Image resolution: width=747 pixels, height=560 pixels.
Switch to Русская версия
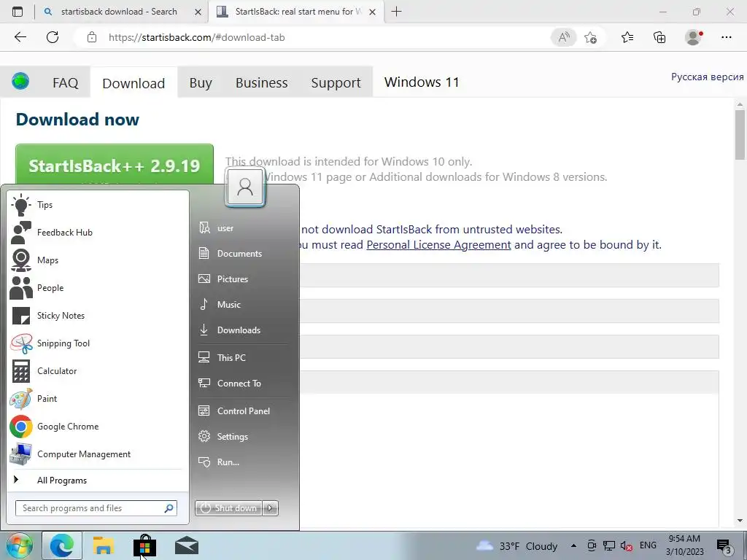(707, 77)
